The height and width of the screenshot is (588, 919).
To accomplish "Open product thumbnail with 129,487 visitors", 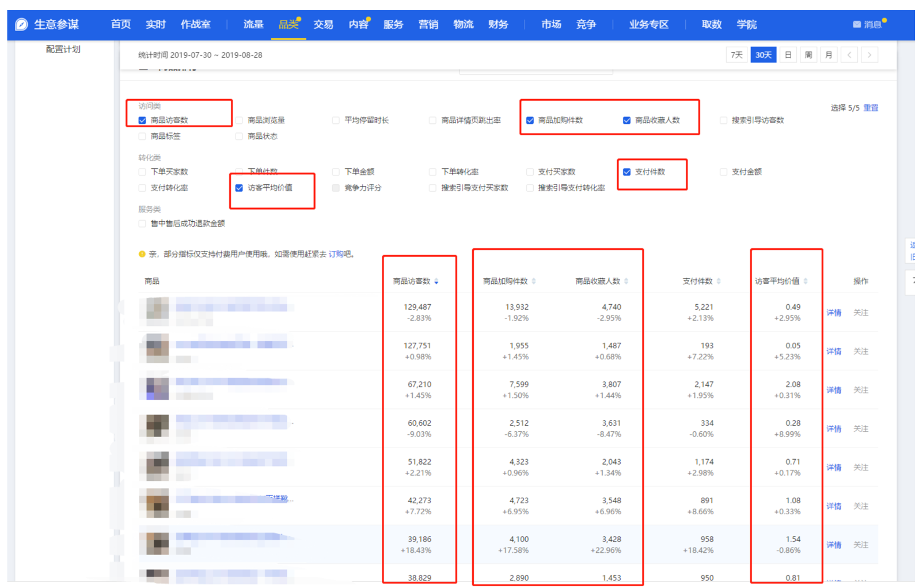I will (x=157, y=312).
